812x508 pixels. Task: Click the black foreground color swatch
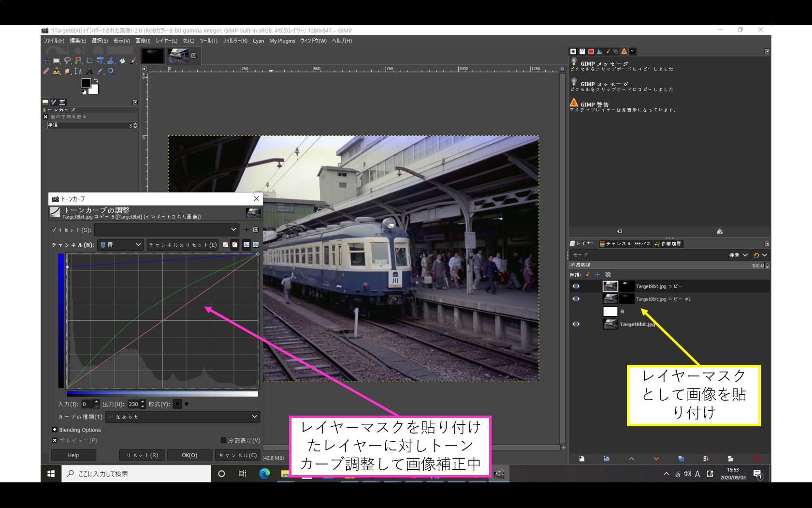(86, 83)
